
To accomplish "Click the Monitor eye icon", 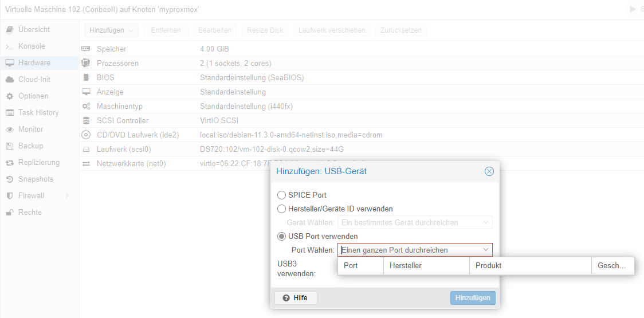I will pos(10,129).
